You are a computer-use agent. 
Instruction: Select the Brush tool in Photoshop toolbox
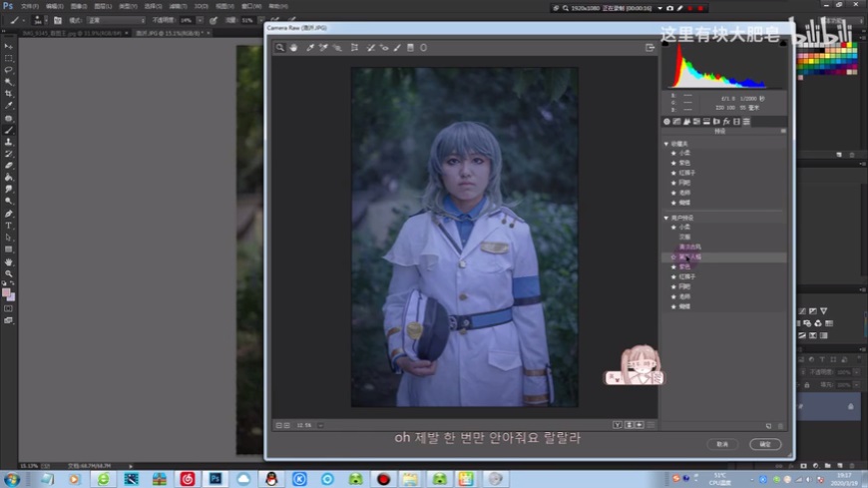point(9,130)
